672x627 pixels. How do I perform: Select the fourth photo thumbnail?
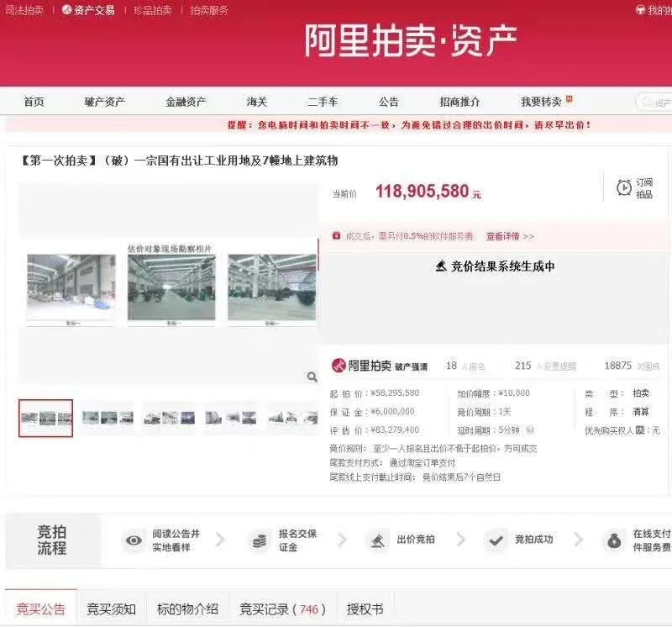click(231, 418)
